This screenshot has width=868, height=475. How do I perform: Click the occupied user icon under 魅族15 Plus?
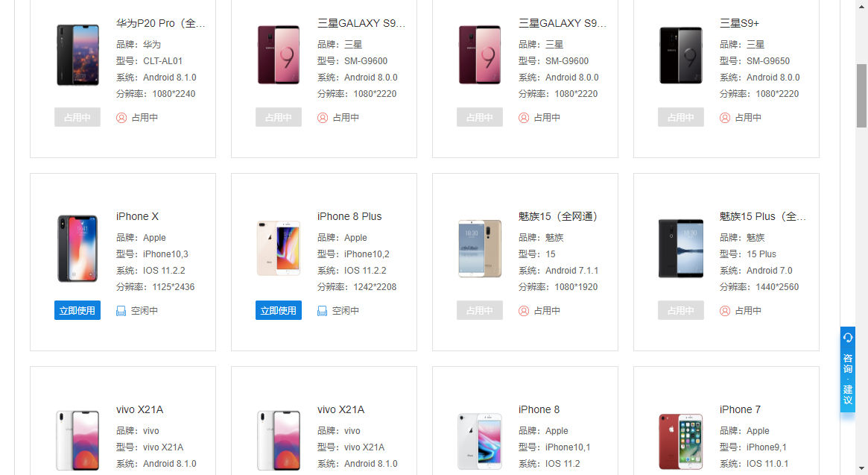pos(725,311)
